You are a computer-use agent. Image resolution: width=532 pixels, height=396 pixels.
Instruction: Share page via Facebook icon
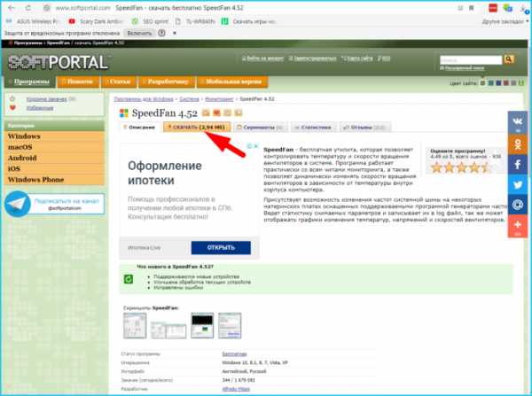click(x=517, y=164)
